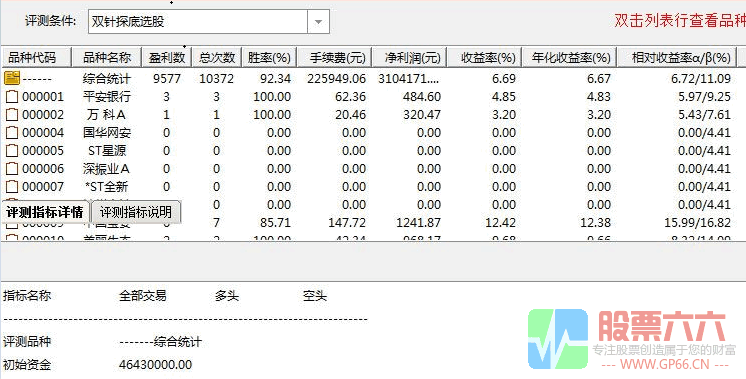The image size is (746, 379).
Task: Select the 平安银行 row name
Action: pos(107,97)
